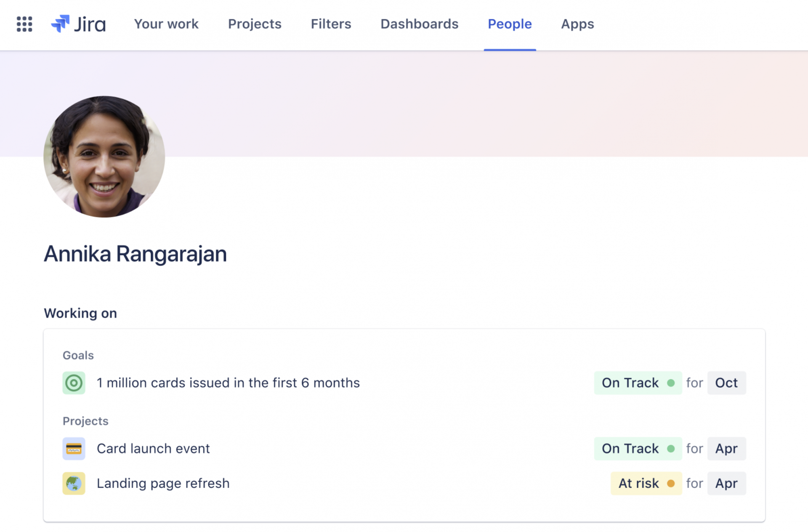Image resolution: width=808 pixels, height=532 pixels.
Task: Click the goal target icon
Action: click(x=74, y=383)
